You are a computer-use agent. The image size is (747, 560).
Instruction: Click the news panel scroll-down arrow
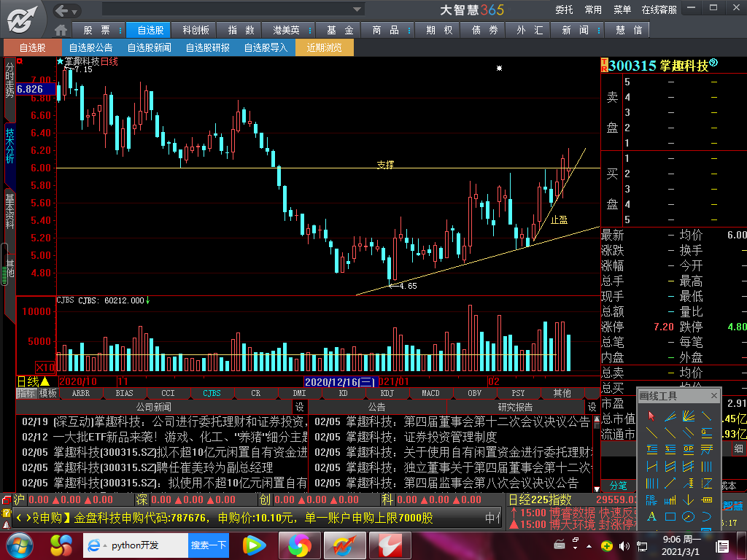pos(597,489)
